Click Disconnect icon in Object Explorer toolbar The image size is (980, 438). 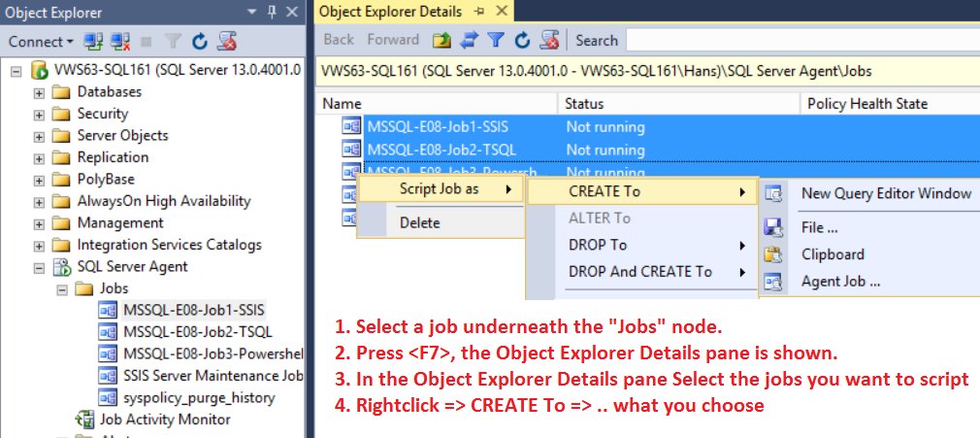[x=119, y=42]
